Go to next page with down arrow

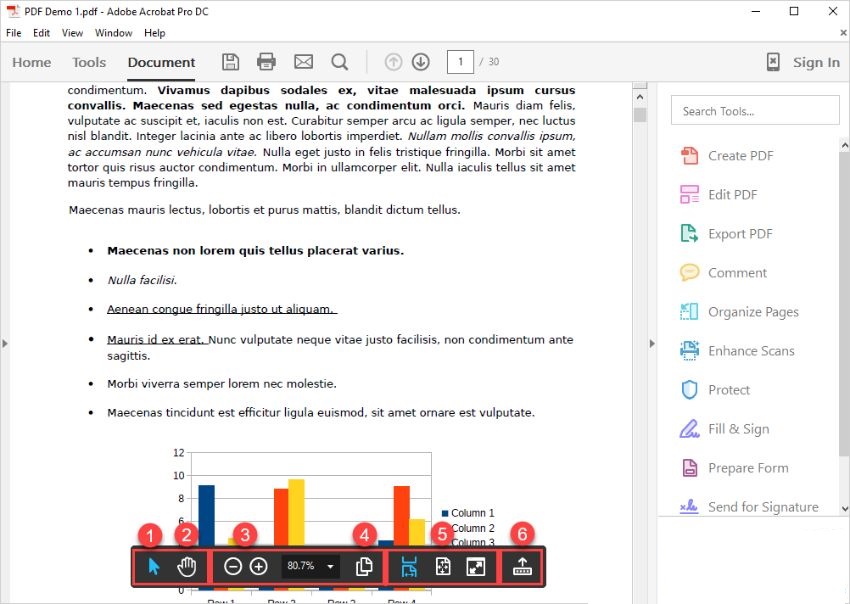[420, 61]
